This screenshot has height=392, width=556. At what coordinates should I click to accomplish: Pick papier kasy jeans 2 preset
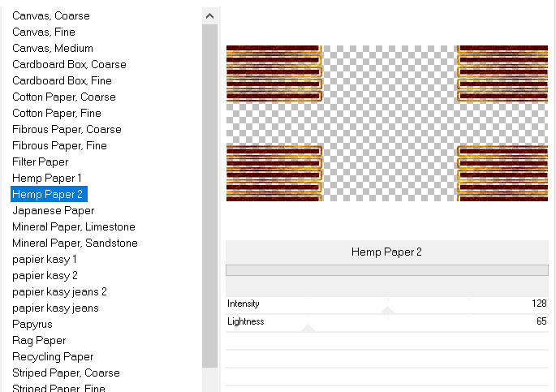59,291
